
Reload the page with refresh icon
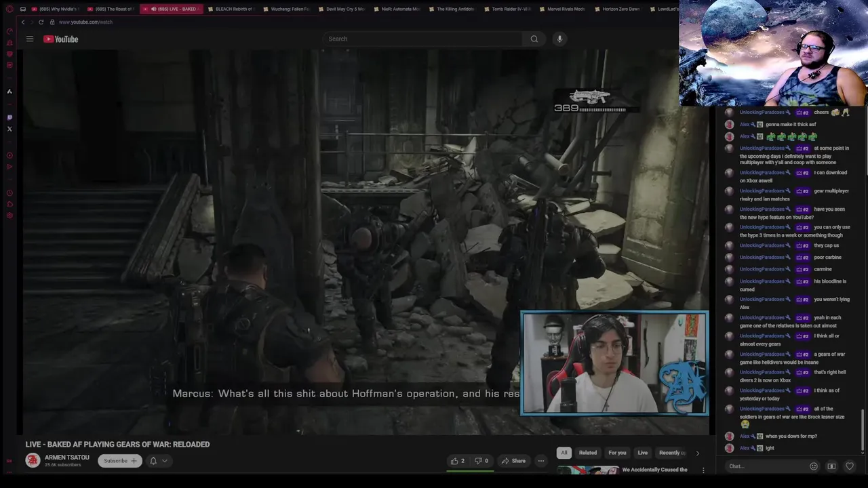tap(41, 22)
